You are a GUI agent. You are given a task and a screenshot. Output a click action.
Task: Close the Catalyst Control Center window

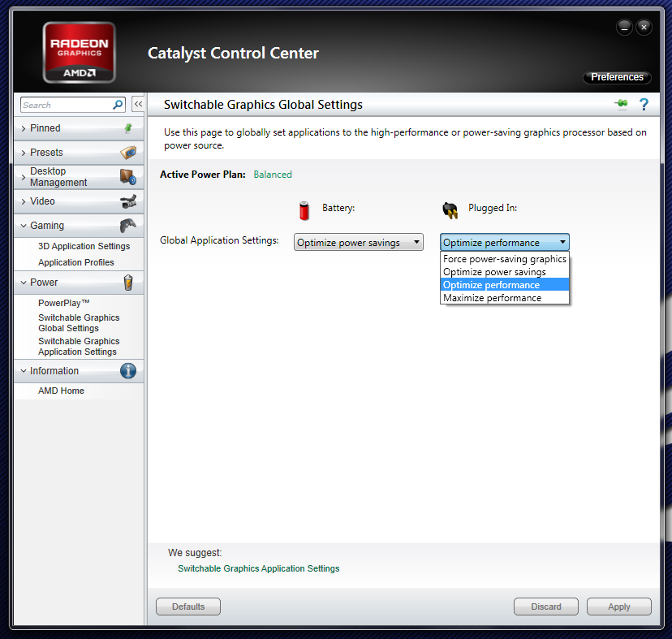point(644,28)
